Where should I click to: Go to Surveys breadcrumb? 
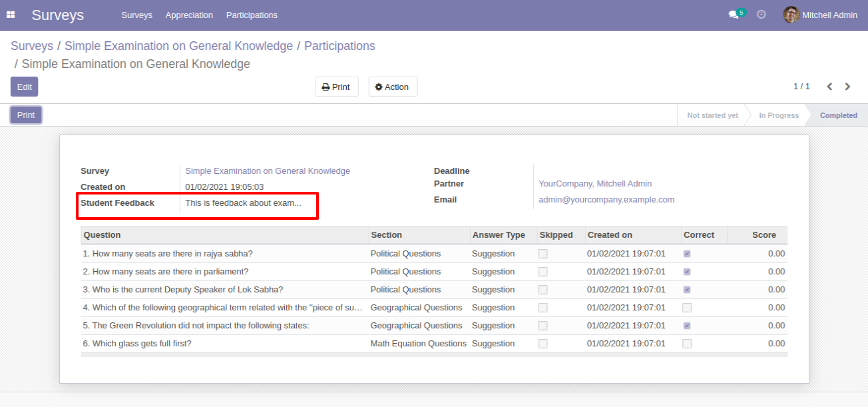[x=32, y=46]
